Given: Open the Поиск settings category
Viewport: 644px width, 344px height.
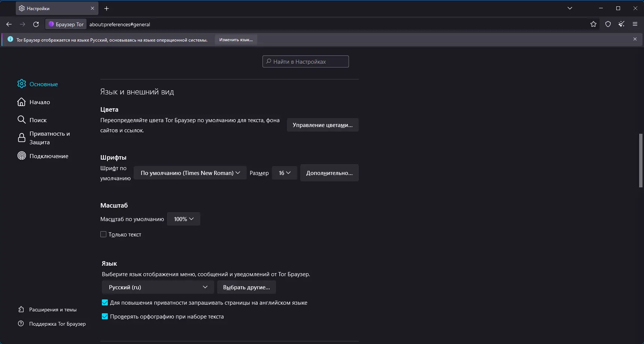Looking at the screenshot, I should point(32,120).
